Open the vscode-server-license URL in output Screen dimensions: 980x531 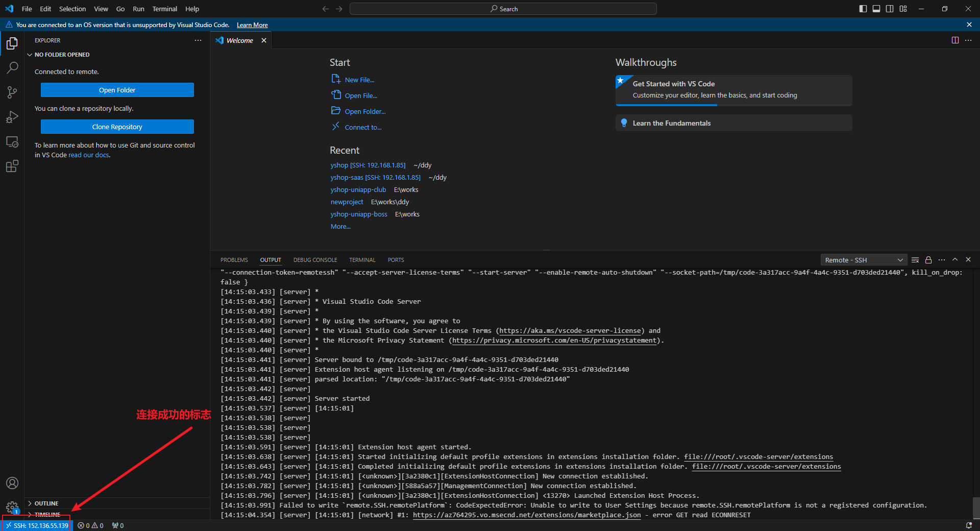(570, 331)
